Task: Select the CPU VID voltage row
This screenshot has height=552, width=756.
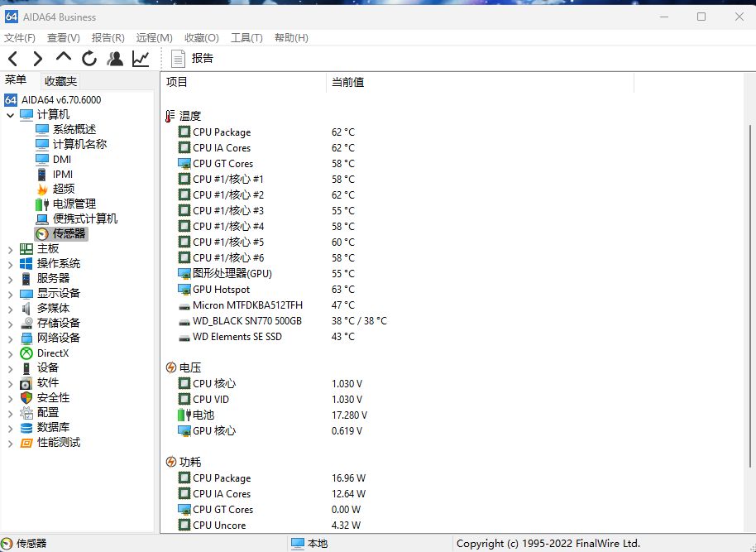Action: pyautogui.click(x=270, y=400)
